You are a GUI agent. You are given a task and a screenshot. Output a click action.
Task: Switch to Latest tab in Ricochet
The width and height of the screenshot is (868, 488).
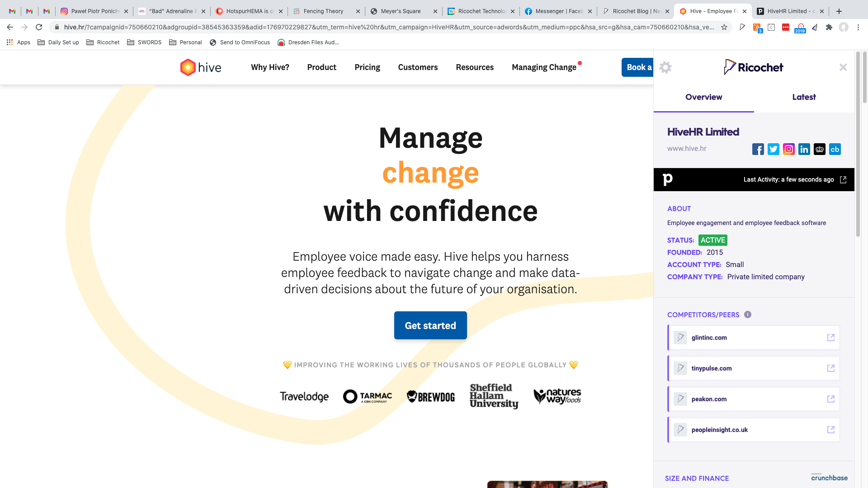(x=804, y=97)
